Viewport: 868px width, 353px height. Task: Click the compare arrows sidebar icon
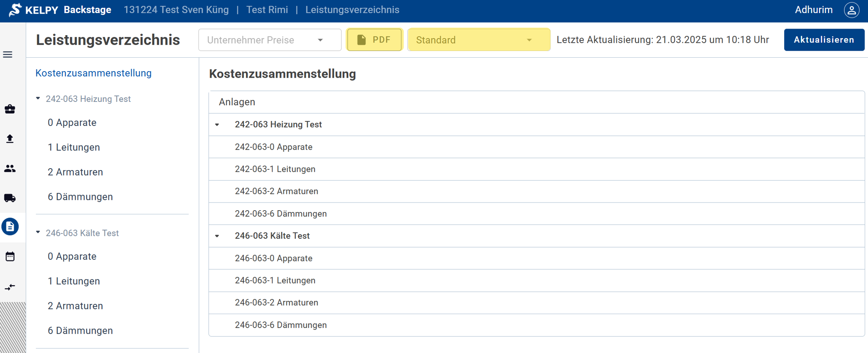[x=10, y=287]
